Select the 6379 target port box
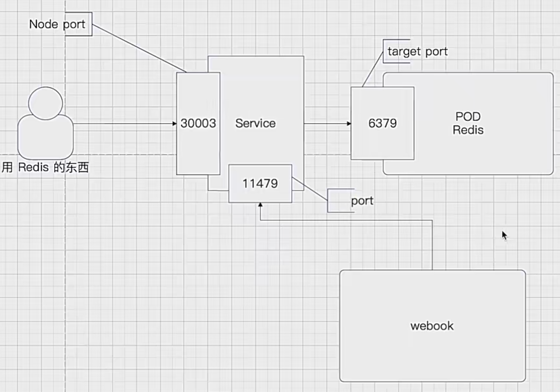The height and width of the screenshot is (392, 560). 382,123
